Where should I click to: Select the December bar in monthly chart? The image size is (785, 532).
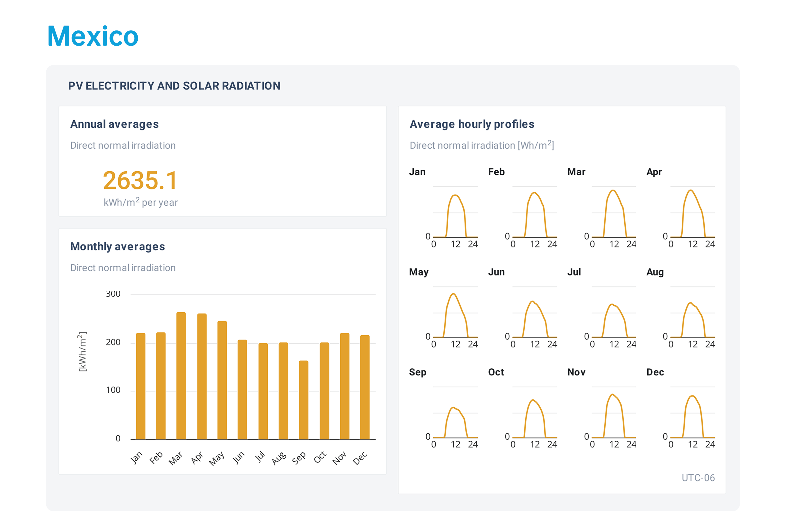click(x=365, y=387)
